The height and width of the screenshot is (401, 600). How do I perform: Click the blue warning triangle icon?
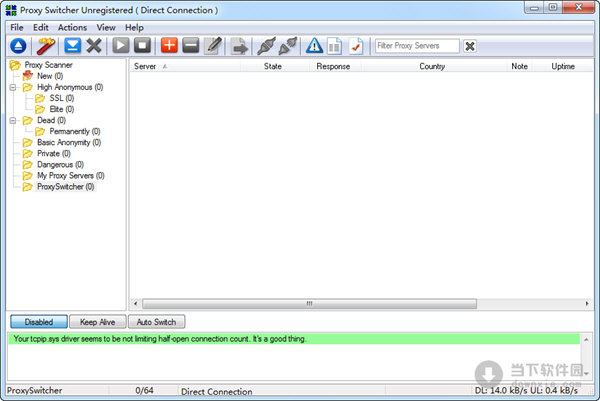[x=314, y=46]
